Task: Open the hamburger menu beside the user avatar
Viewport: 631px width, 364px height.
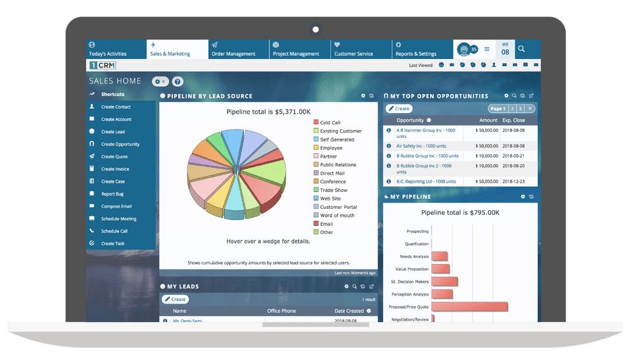Action: click(x=487, y=49)
